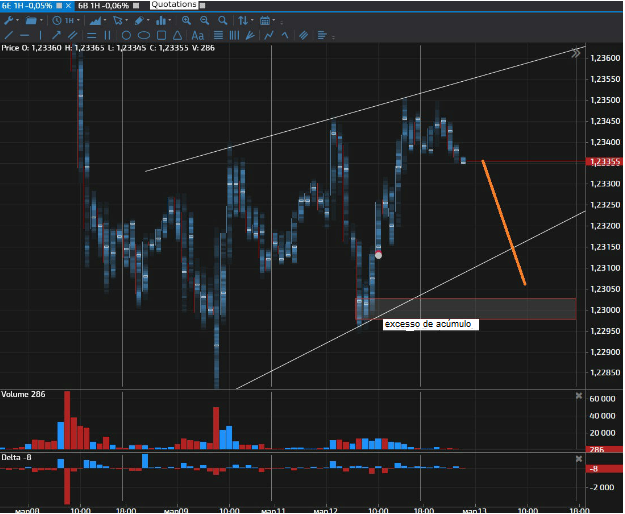Viewport: 625px width, 514px height.
Task: Open the Quotations tab
Action: pyautogui.click(x=173, y=5)
